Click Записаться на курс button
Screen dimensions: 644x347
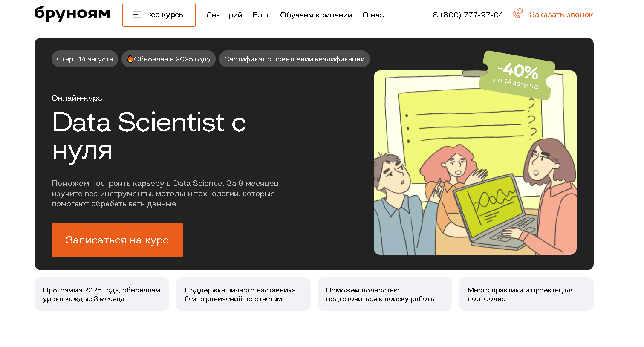click(117, 240)
